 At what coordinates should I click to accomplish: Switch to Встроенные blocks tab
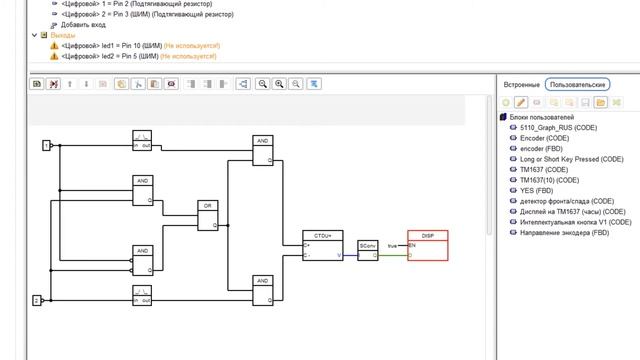pos(522,85)
